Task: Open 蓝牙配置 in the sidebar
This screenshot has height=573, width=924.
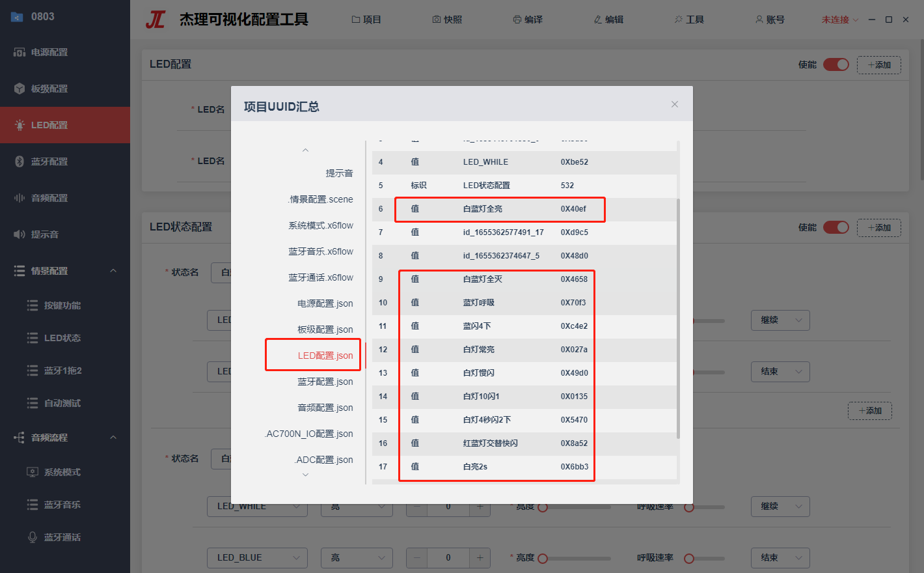Action: [x=65, y=161]
